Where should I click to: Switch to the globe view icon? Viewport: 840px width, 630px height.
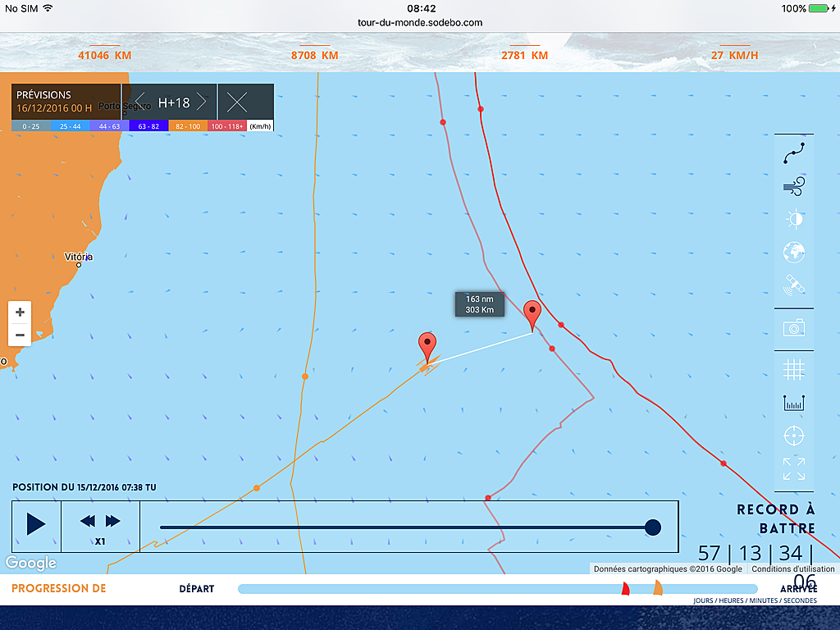tap(794, 253)
